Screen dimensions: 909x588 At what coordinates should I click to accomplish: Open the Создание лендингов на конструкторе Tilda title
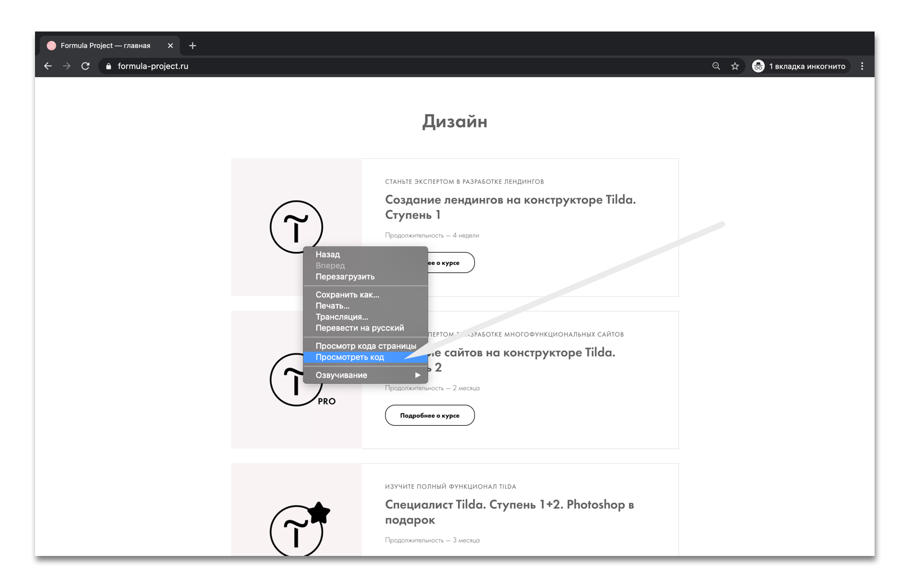(511, 207)
